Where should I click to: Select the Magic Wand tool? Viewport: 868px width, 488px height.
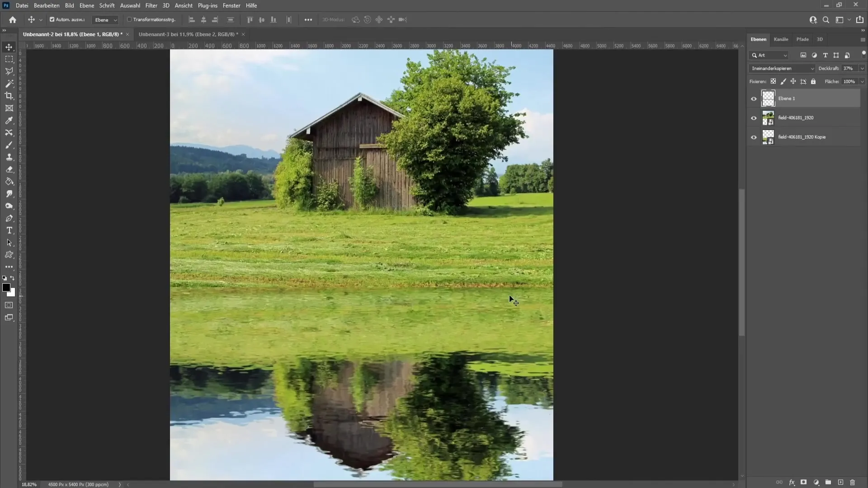coord(9,83)
